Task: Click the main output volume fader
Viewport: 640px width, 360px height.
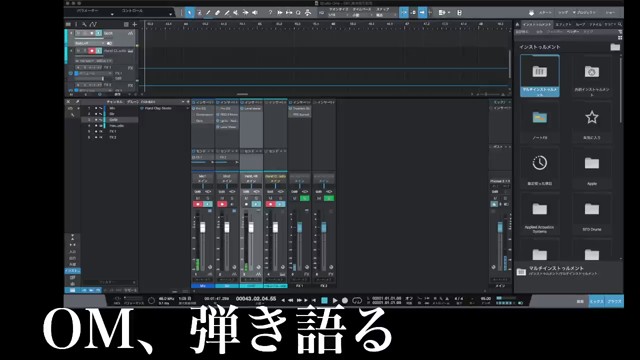Action: 500,228
